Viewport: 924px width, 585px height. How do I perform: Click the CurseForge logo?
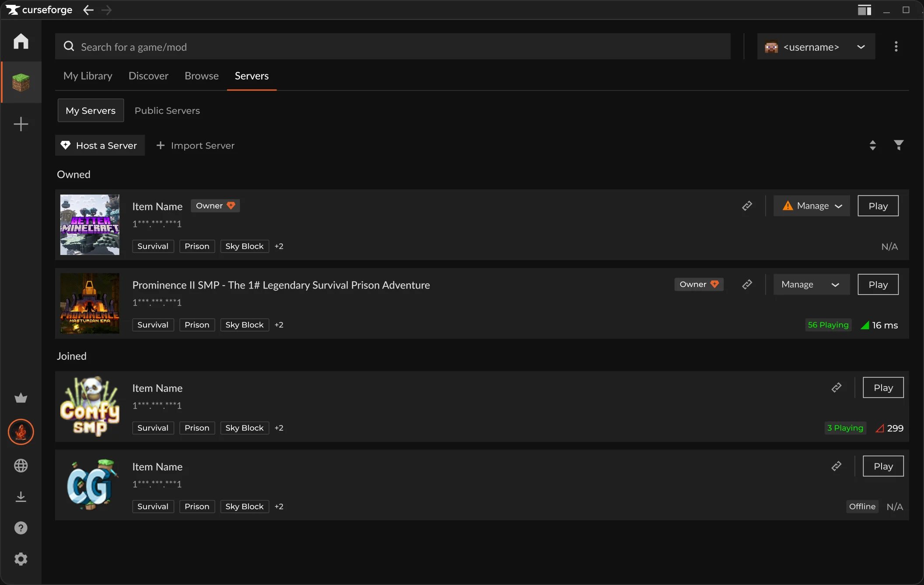(39, 10)
